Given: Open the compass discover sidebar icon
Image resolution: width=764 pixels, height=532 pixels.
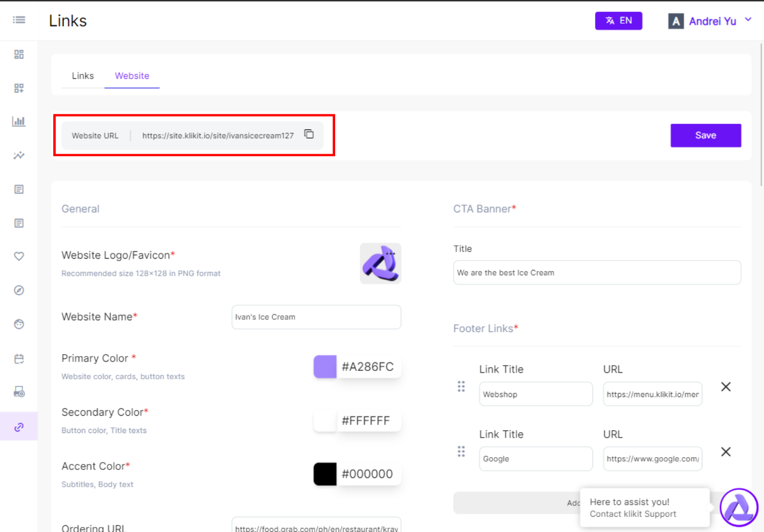Looking at the screenshot, I should coord(19,290).
